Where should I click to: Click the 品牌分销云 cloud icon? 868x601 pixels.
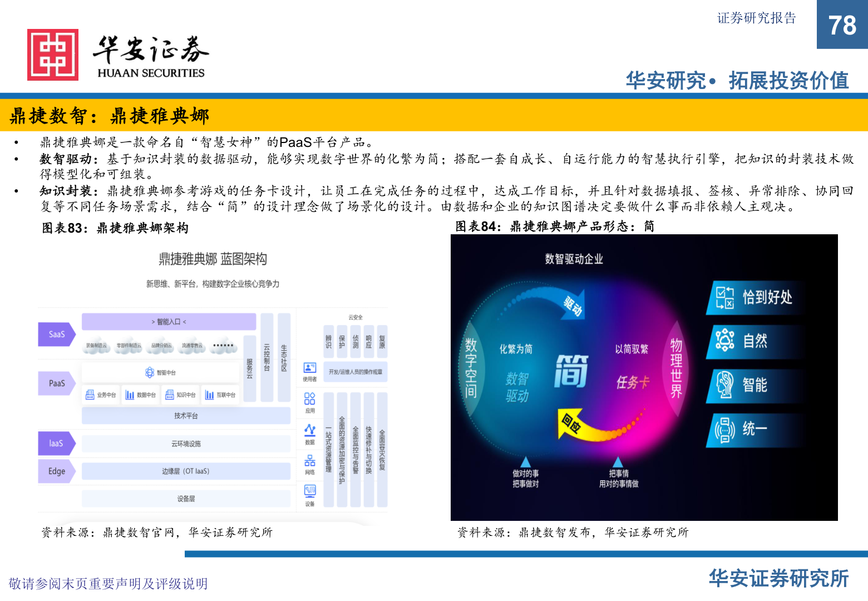click(161, 345)
